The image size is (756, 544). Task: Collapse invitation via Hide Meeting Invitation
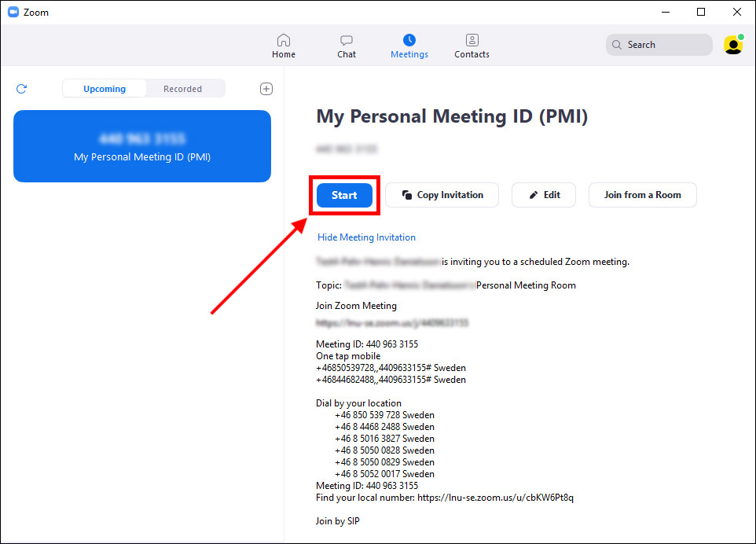366,237
